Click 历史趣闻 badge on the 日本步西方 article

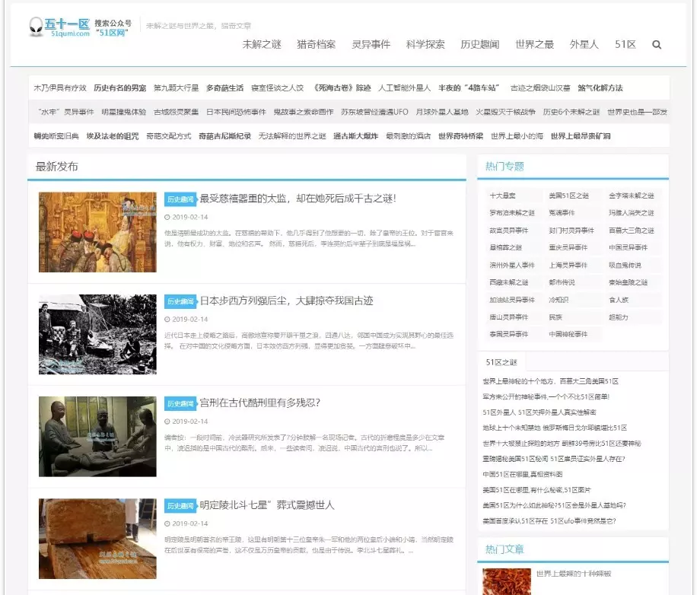tap(180, 301)
